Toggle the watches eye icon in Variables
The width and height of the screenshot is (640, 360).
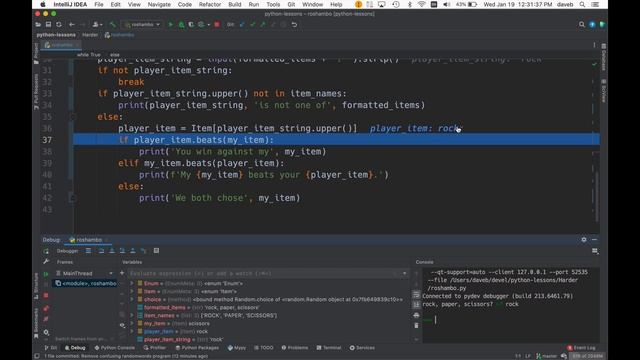point(122,325)
